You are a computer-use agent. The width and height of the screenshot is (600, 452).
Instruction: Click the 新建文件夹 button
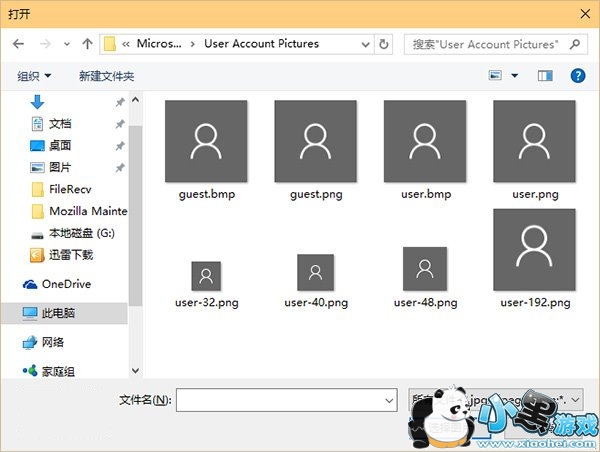[x=106, y=76]
